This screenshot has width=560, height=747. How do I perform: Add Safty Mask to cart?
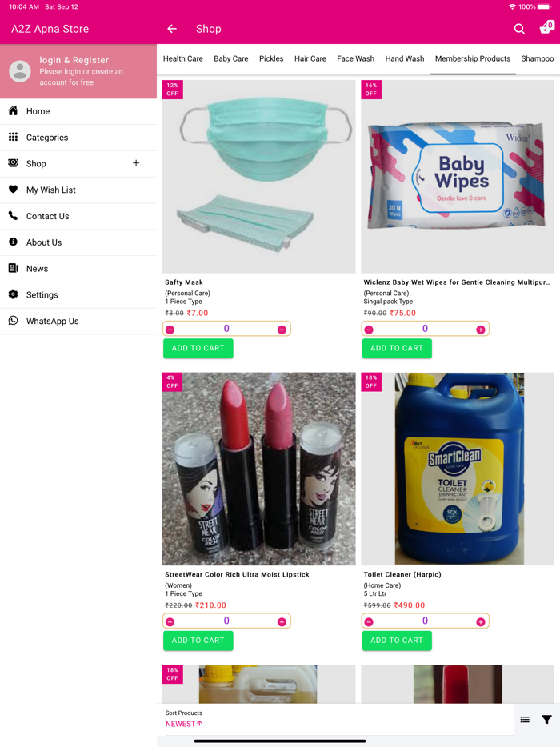pos(198,348)
